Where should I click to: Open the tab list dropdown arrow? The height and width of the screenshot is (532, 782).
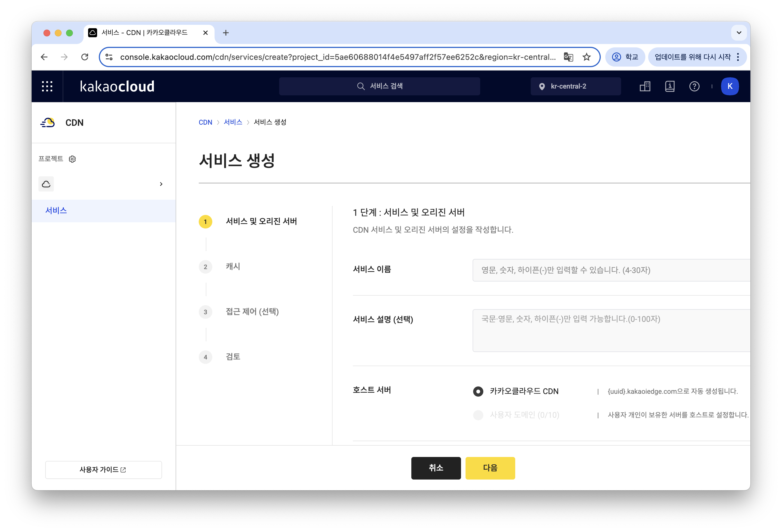[739, 33]
